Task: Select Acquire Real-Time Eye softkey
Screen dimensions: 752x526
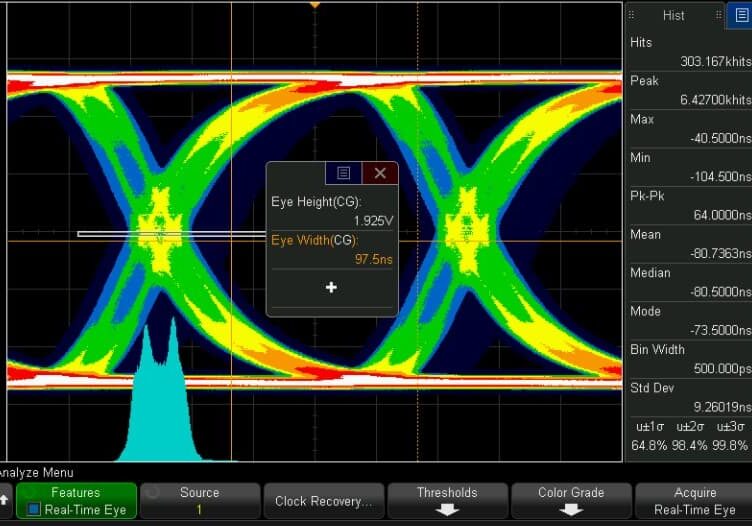Action: pos(694,501)
